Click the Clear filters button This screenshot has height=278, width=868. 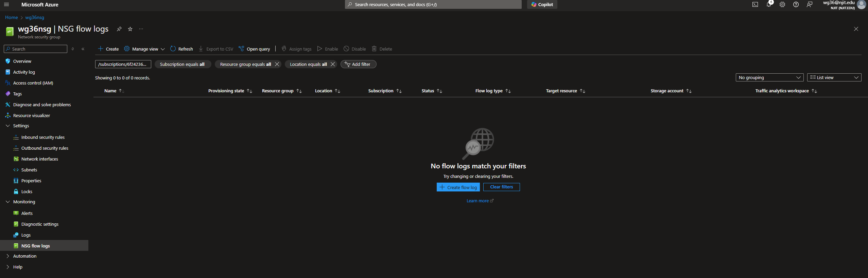point(501,187)
